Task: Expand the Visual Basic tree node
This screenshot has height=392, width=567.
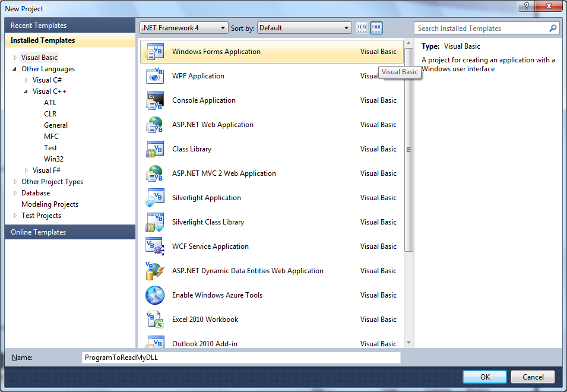Action: pos(15,58)
